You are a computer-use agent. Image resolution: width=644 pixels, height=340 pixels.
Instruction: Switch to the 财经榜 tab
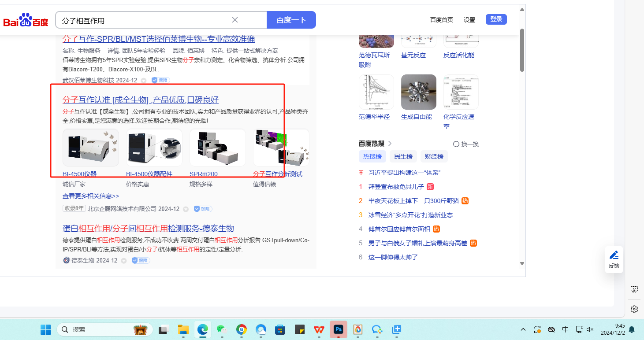(434, 156)
